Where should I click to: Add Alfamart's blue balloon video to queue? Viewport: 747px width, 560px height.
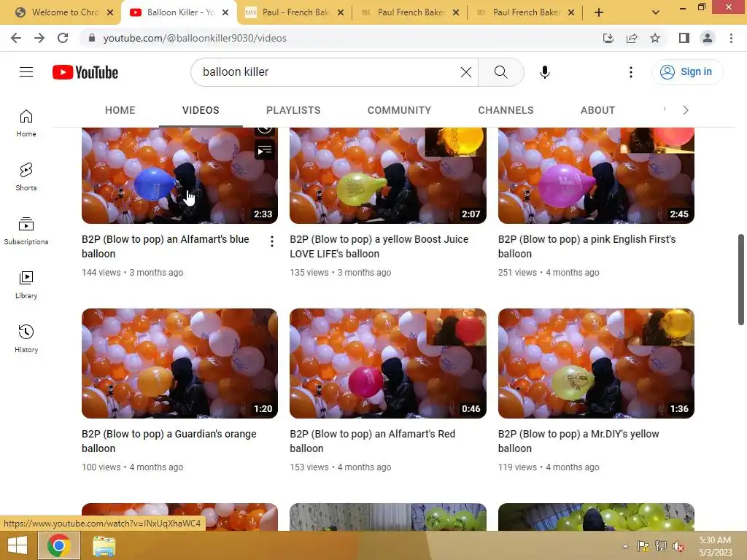[x=264, y=150]
